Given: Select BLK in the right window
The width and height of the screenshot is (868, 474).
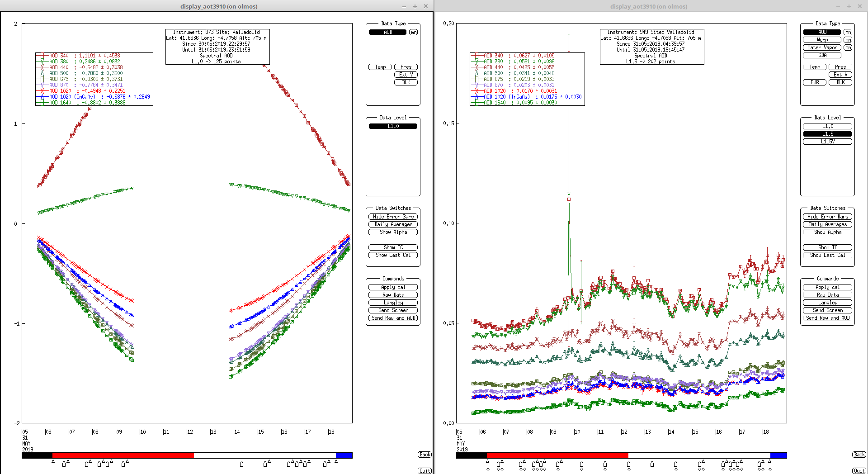Looking at the screenshot, I should tap(840, 82).
